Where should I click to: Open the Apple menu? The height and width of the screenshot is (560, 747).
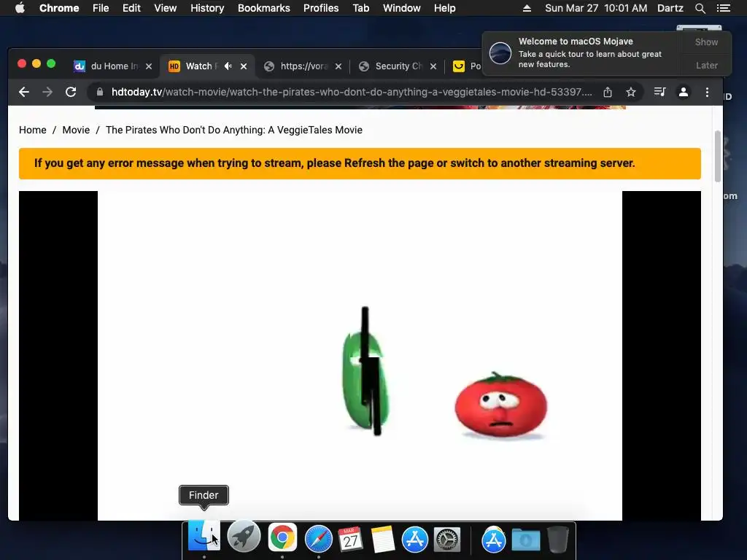[x=20, y=8]
